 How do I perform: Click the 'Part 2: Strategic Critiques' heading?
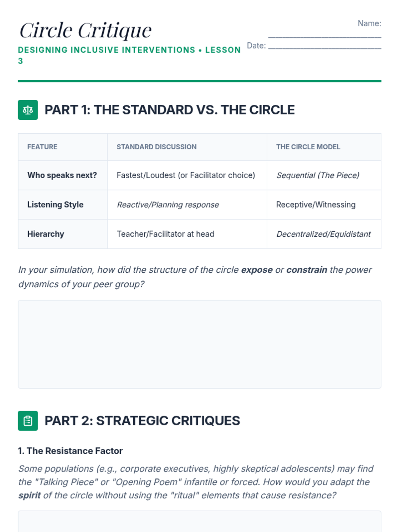(142, 421)
